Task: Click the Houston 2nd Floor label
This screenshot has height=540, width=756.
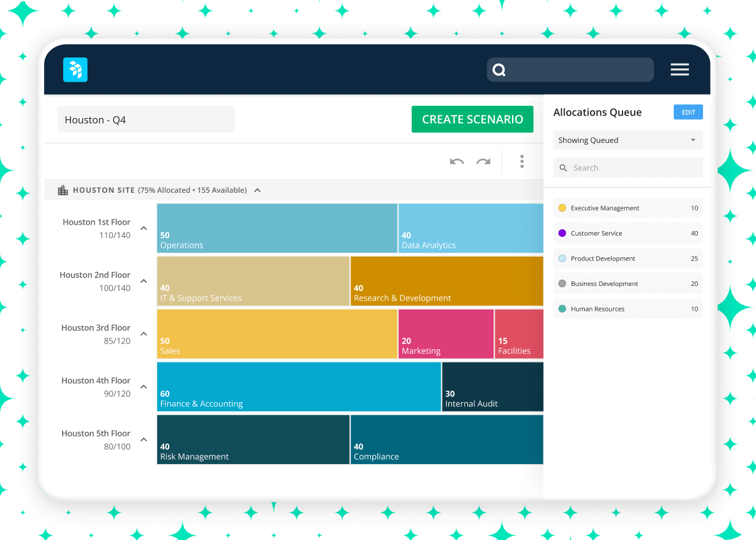Action: (95, 275)
